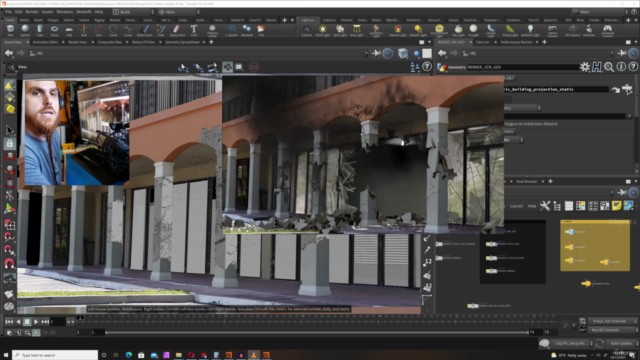This screenshot has width=640, height=360.
Task: Click the network editor Layout menu button
Action: tap(516, 206)
